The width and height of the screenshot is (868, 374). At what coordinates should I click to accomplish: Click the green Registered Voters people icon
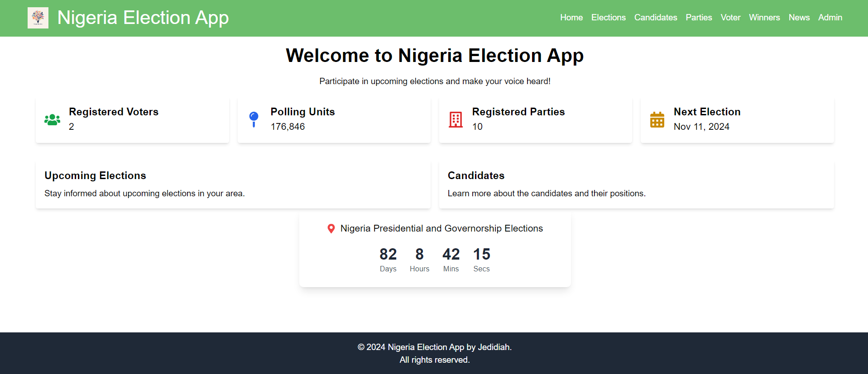pyautogui.click(x=53, y=120)
